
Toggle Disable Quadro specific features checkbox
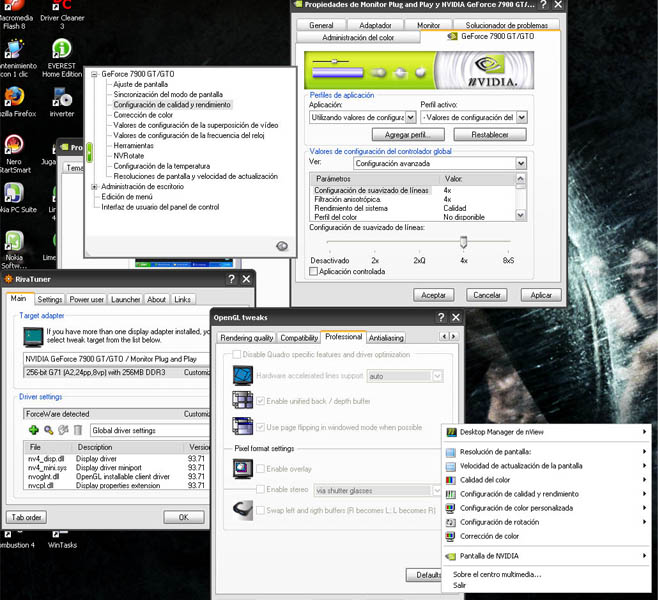pos(237,355)
